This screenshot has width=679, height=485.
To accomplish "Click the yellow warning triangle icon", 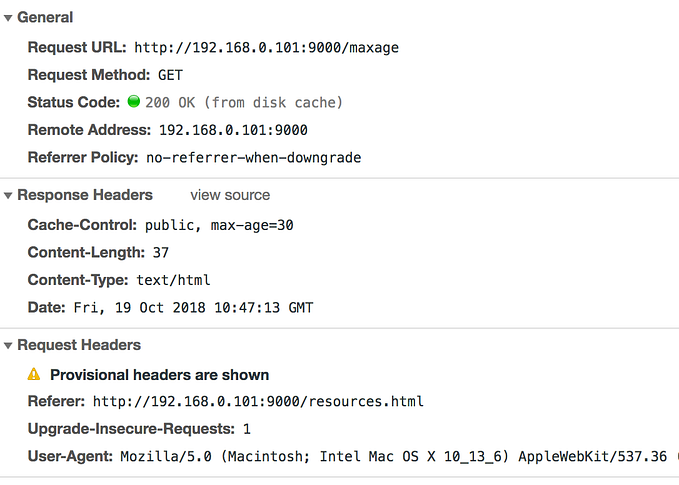I will coord(34,374).
